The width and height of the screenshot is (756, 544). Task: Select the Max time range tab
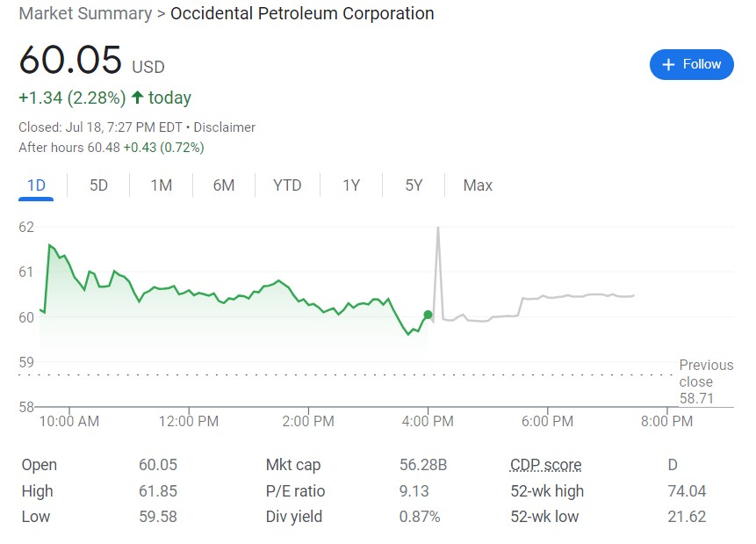478,185
